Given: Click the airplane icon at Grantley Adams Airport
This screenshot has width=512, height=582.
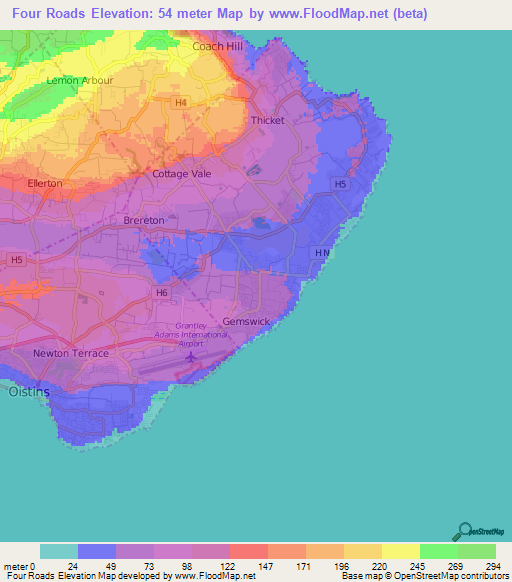Looking at the screenshot, I should click(191, 357).
